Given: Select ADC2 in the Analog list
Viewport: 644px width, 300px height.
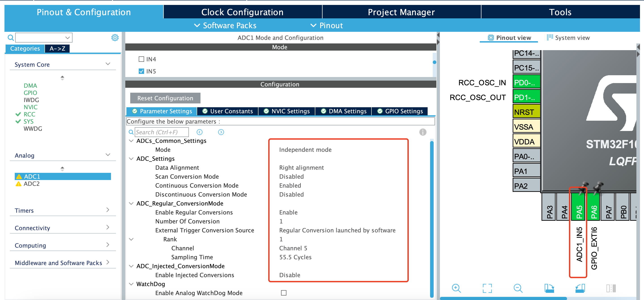Looking at the screenshot, I should [x=32, y=184].
